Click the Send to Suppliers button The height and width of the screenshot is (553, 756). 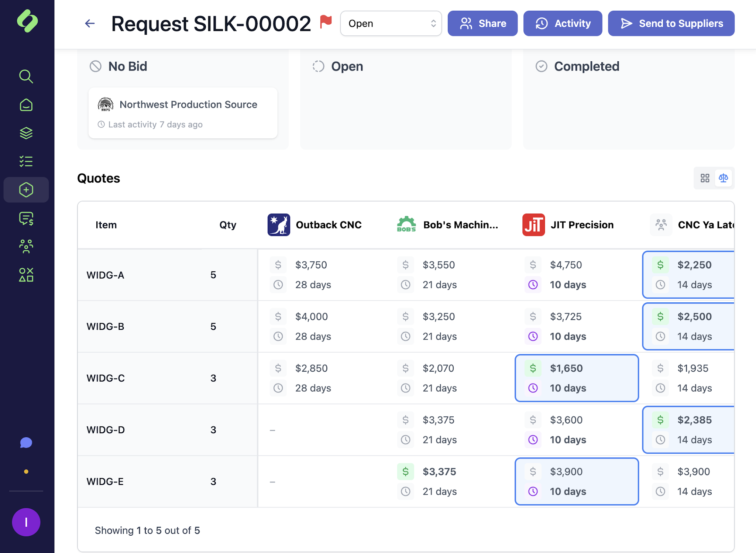click(671, 23)
